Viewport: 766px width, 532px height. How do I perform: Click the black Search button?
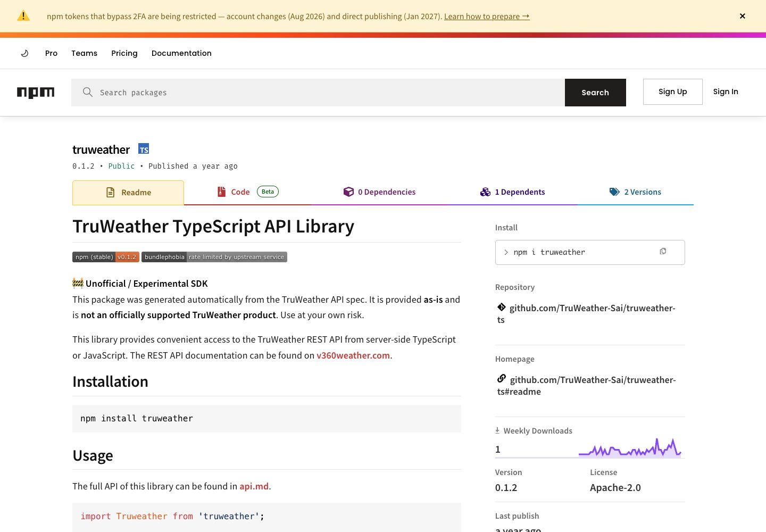click(595, 93)
